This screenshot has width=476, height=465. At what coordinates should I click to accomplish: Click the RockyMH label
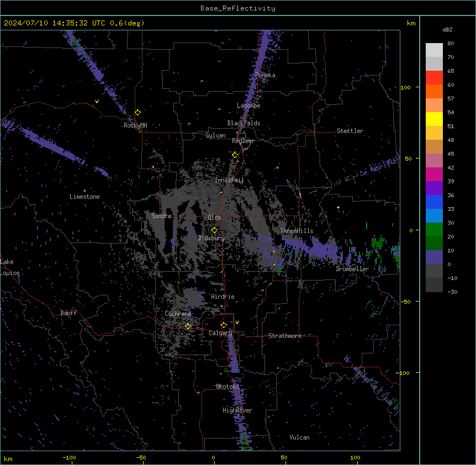(135, 125)
